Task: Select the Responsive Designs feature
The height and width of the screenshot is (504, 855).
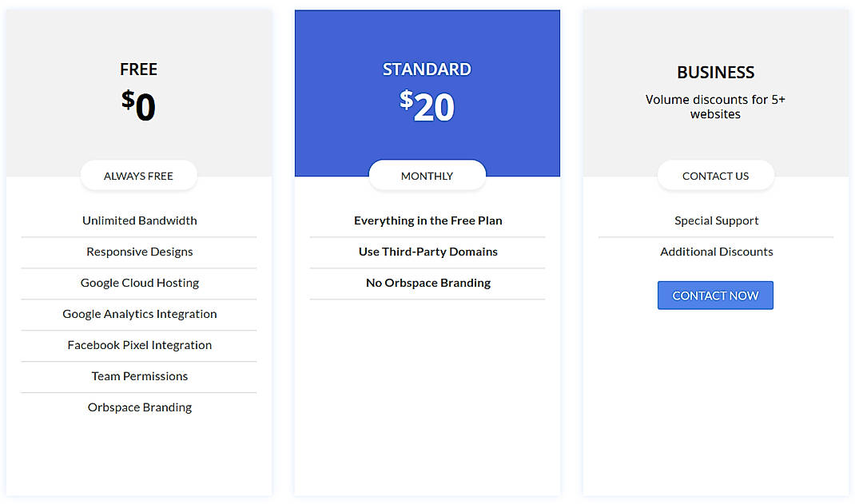Action: pos(139,252)
